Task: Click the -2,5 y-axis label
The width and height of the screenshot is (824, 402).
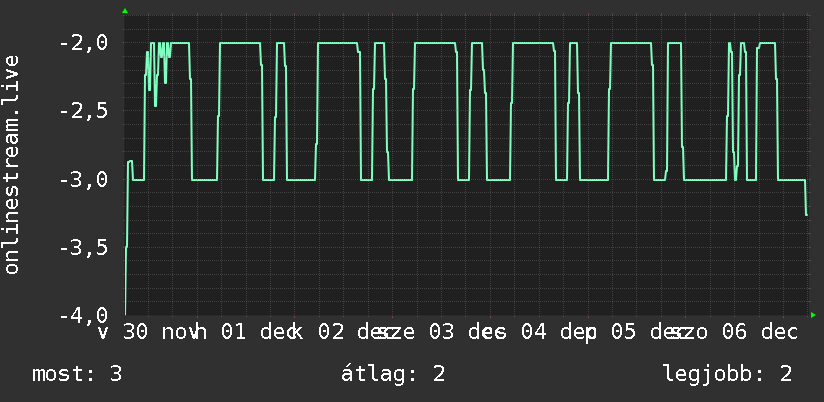Action: 84,111
